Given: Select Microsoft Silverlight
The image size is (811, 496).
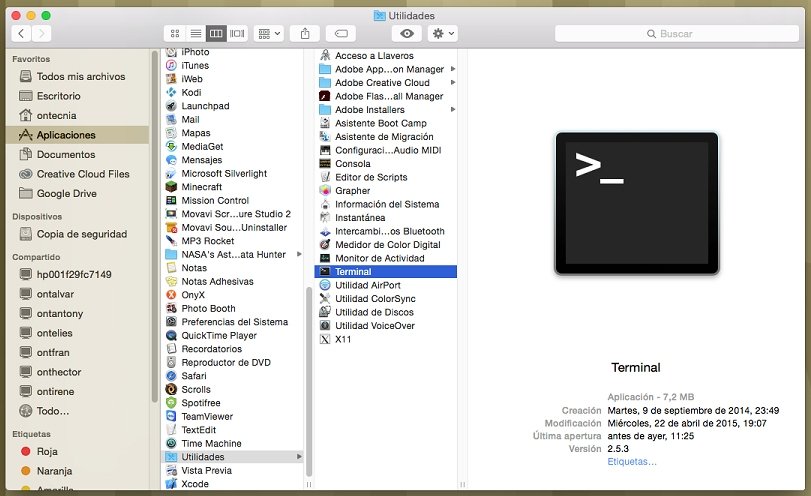Looking at the screenshot, I should tap(231, 173).
